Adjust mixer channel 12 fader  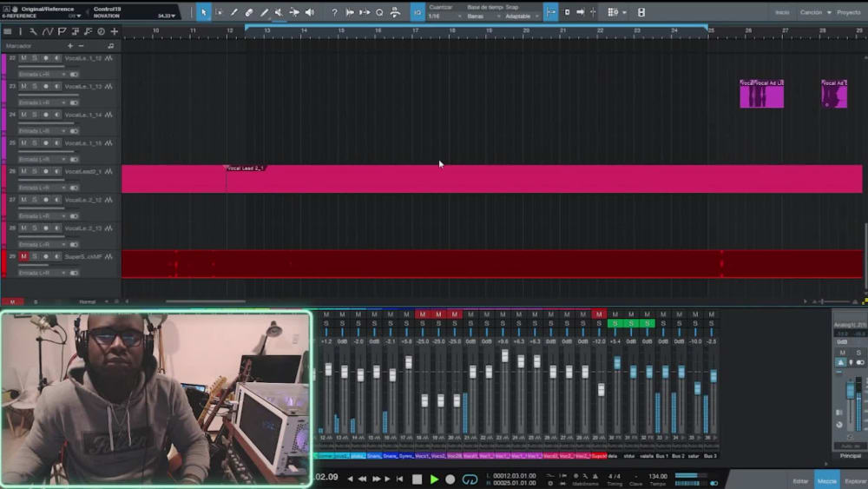pos(328,369)
